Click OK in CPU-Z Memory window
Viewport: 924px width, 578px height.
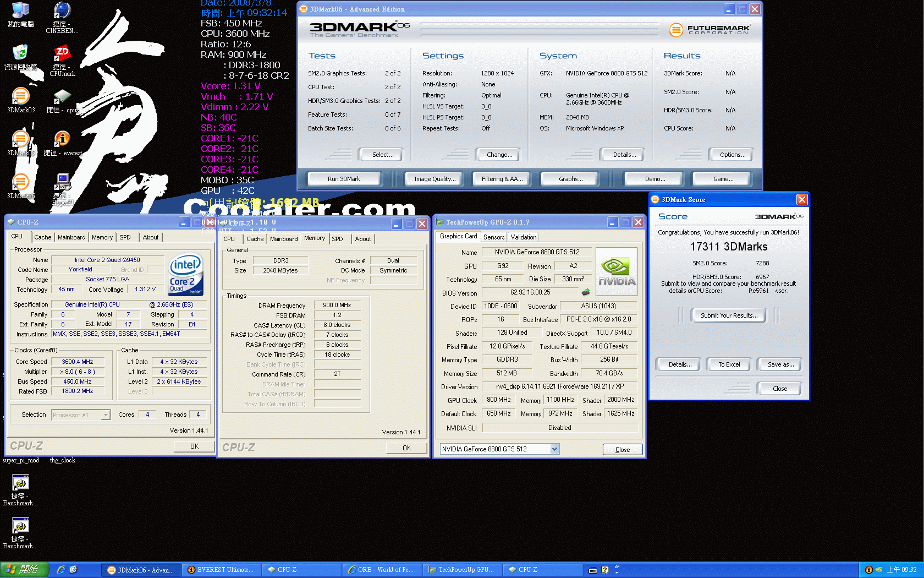406,448
